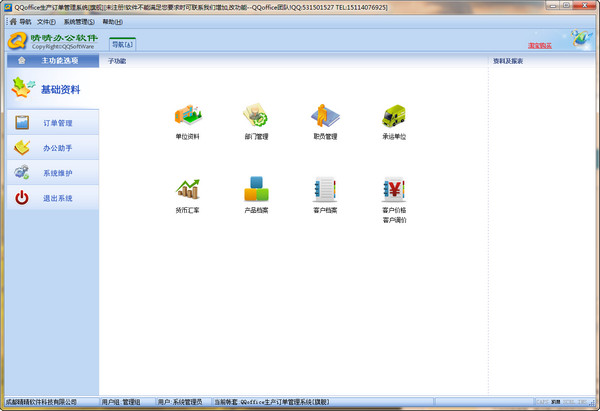Open 客户价格 customer pricing icon
The width and height of the screenshot is (600, 411).
point(394,189)
